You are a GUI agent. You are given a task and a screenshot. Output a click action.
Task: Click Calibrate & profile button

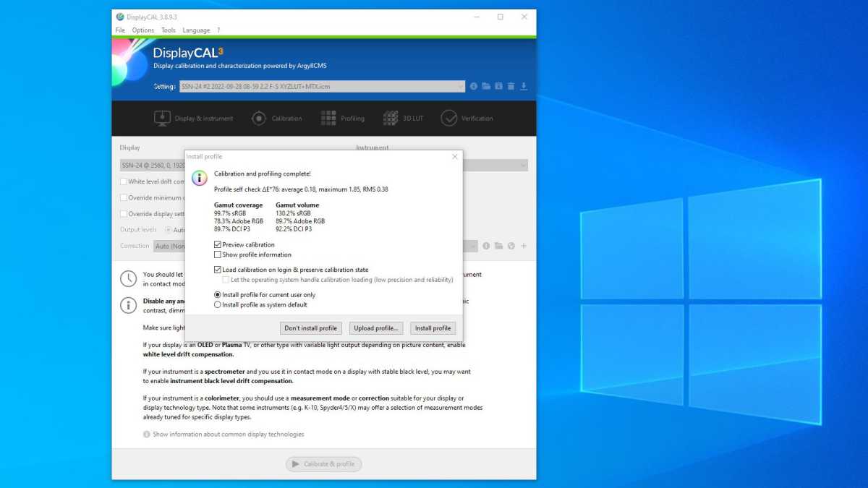[323, 464]
